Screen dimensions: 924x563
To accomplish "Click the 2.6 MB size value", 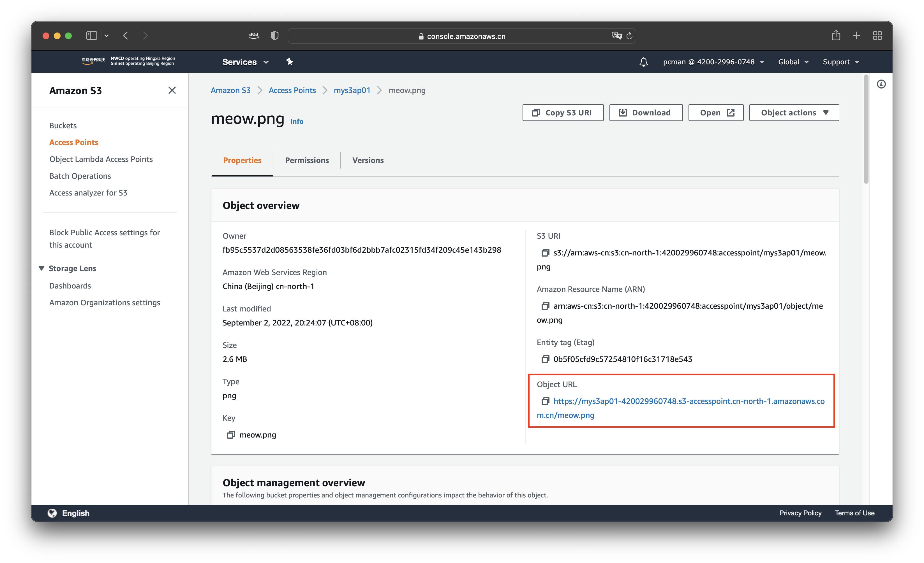I will click(x=234, y=359).
